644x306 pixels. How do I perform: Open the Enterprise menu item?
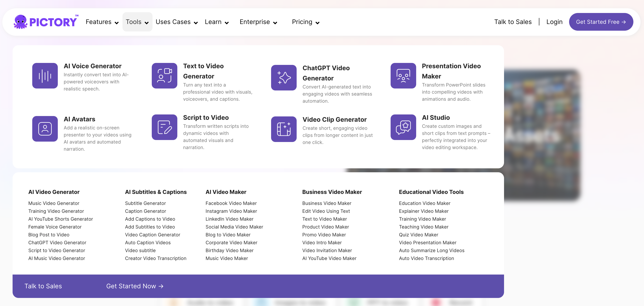258,22
